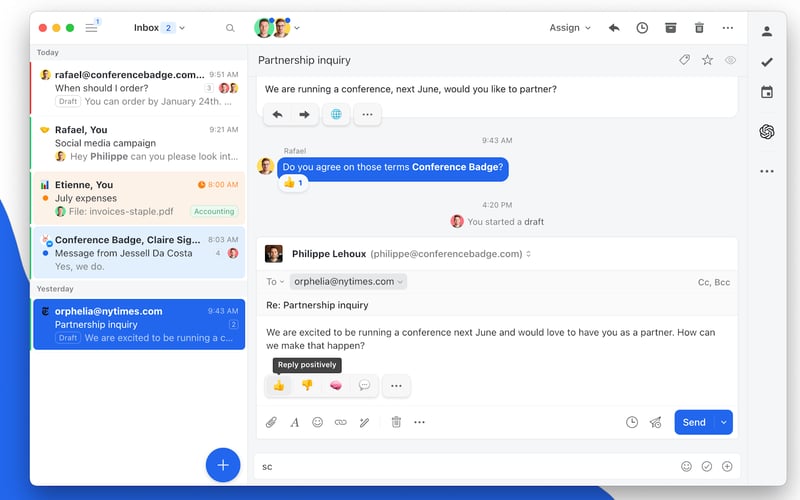The height and width of the screenshot is (500, 800).
Task: Click thumbs down reply negatively
Action: pos(307,386)
